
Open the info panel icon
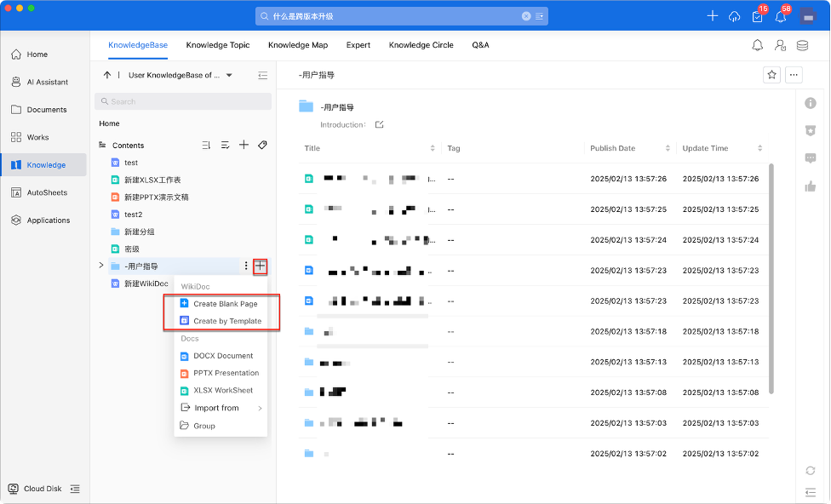click(811, 103)
